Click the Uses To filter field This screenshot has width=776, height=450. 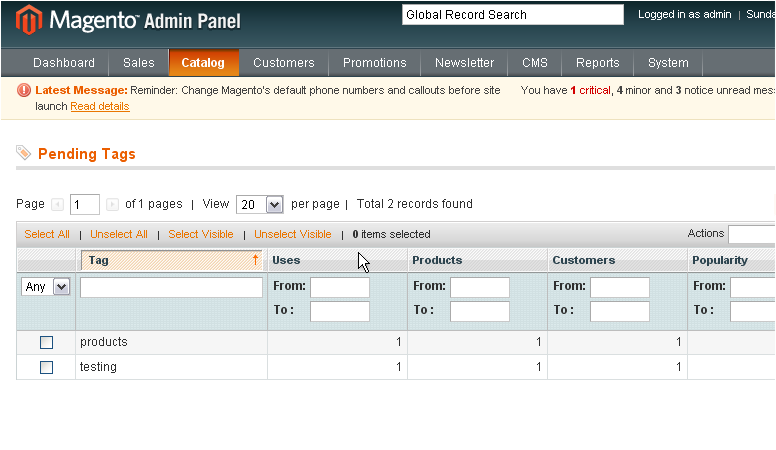pos(340,311)
